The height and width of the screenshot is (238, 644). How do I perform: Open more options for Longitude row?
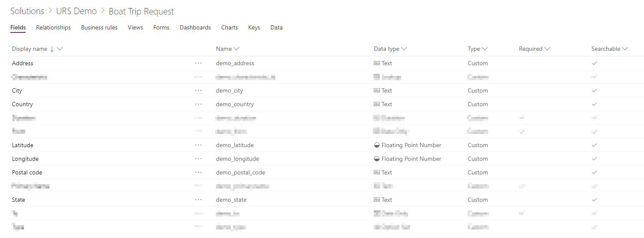198,159
